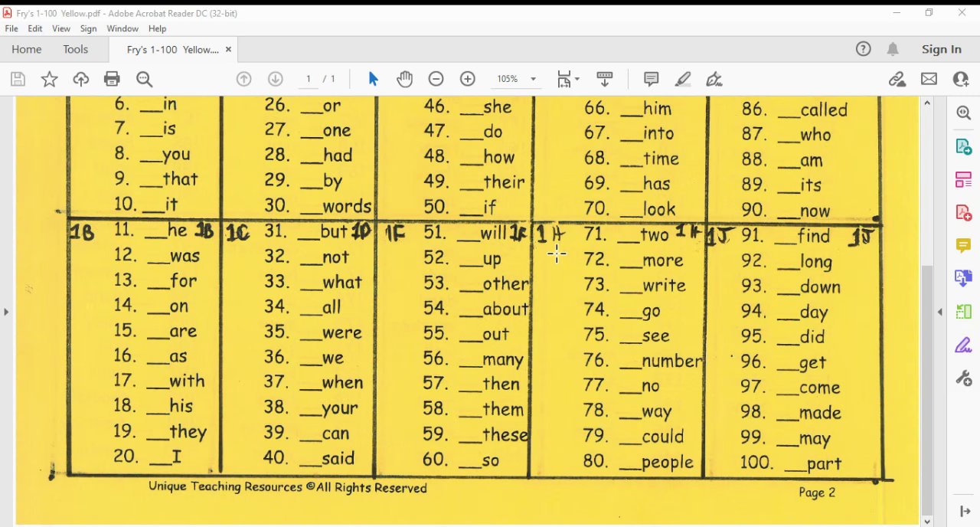This screenshot has width=980, height=527.
Task: Click the upload to cloud icon
Action: 80,79
